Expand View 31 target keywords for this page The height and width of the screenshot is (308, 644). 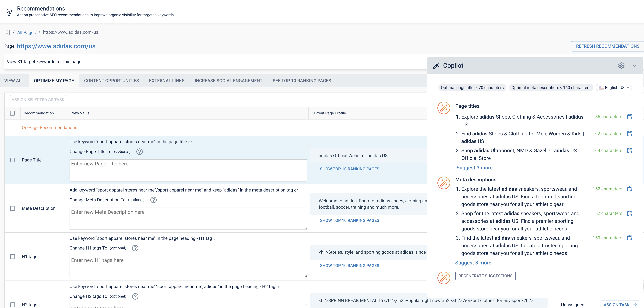44,62
